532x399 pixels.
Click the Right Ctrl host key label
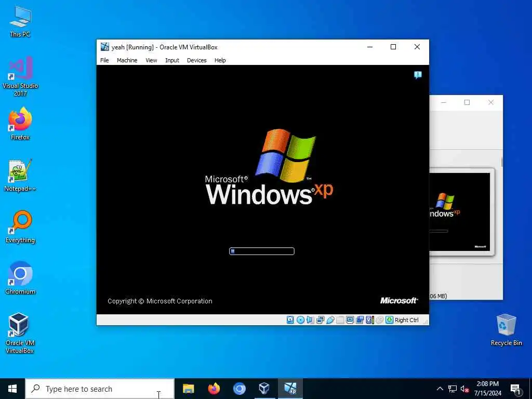[406, 320]
